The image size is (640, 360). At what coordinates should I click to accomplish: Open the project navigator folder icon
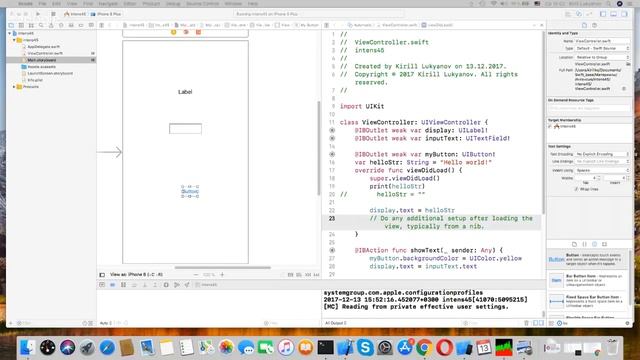pos(11,25)
